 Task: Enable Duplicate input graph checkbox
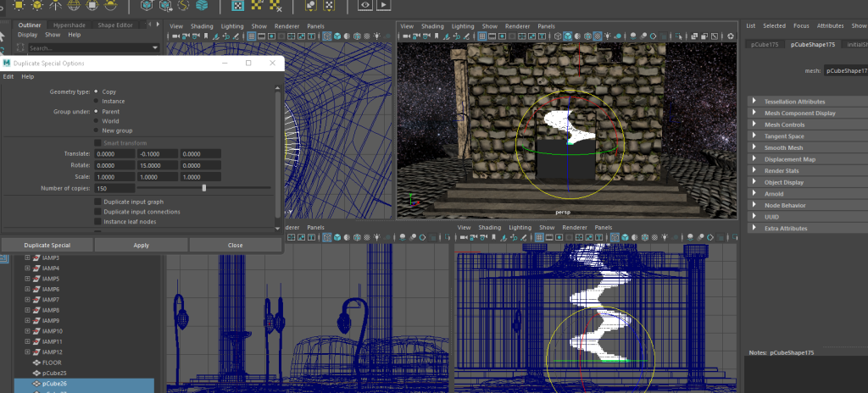tap(97, 202)
